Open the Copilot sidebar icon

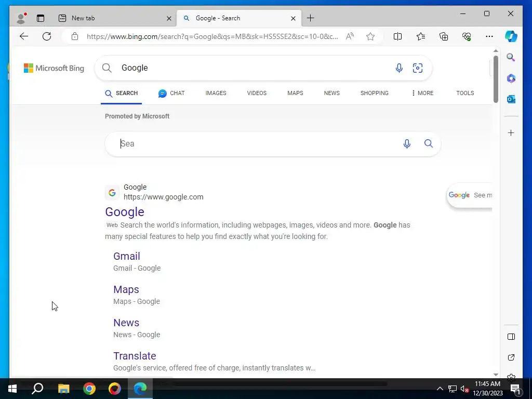tap(511, 36)
